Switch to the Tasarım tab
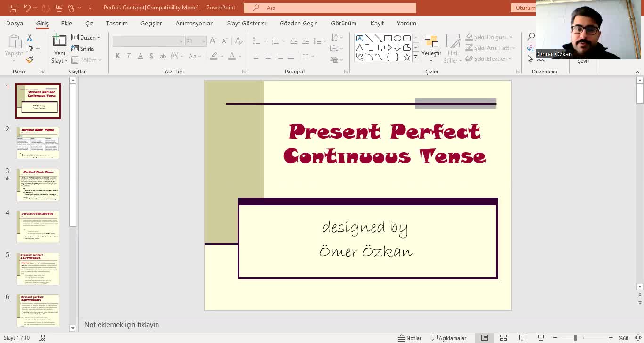 [117, 23]
